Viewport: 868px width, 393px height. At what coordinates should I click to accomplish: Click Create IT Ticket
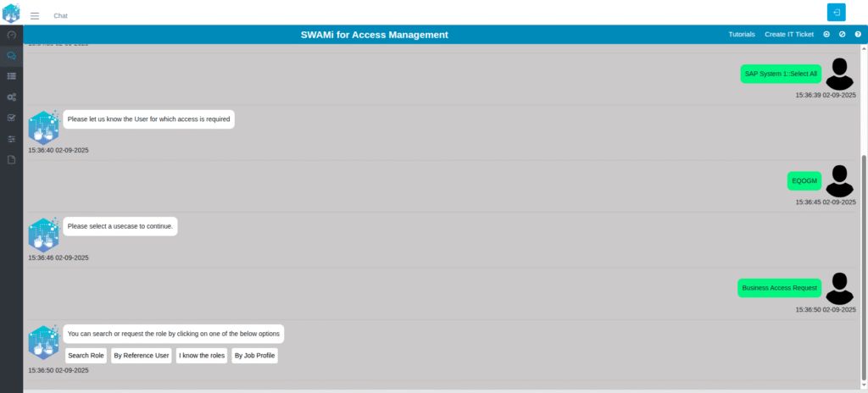tap(788, 35)
